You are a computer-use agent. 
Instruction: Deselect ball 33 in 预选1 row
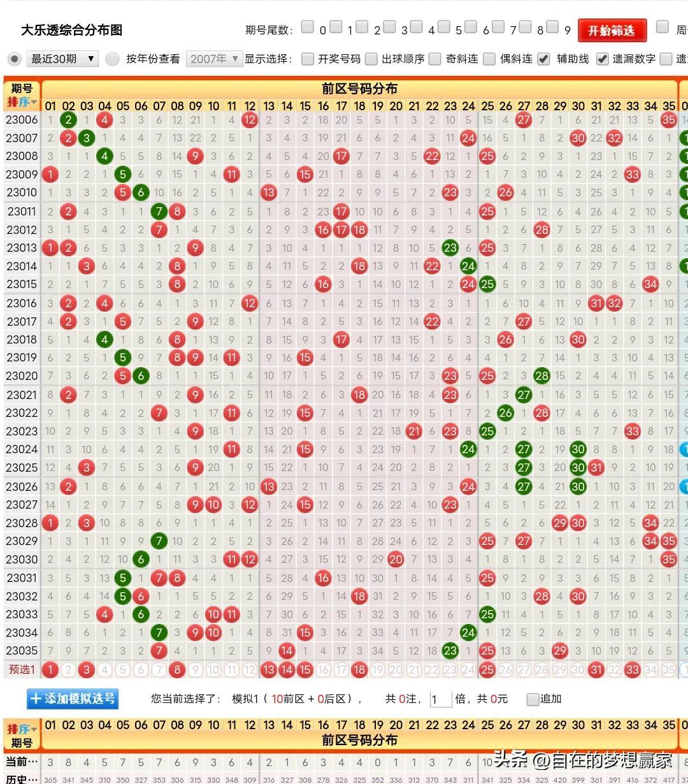click(633, 670)
